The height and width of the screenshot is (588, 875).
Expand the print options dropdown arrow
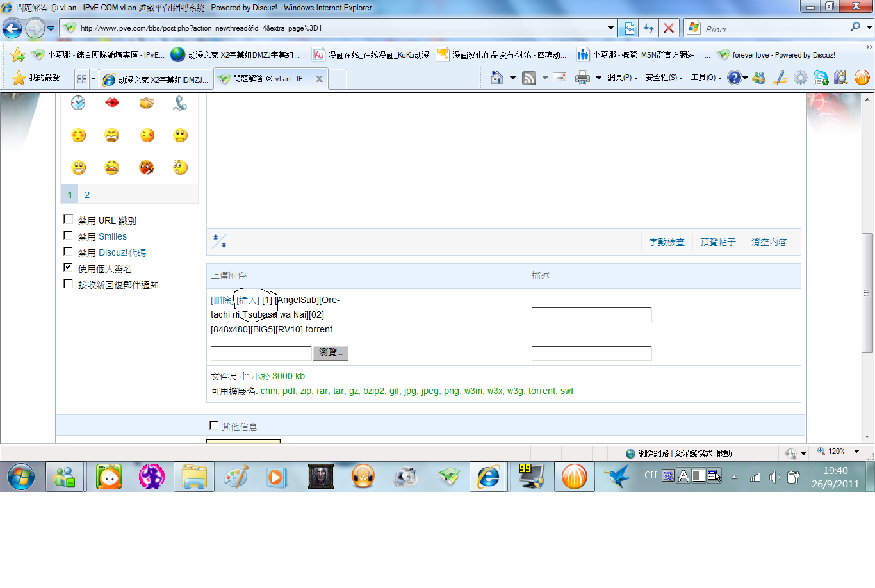point(598,78)
